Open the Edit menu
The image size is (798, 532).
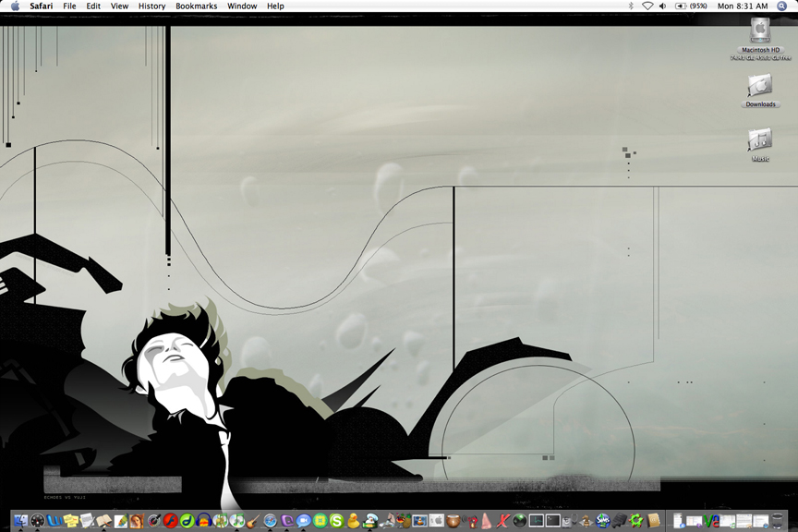tap(93, 6)
